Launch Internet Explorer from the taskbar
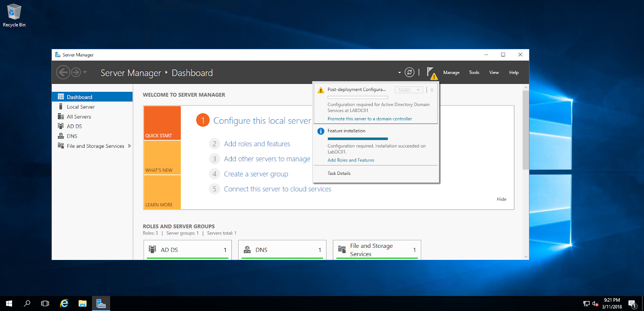The image size is (644, 311). point(64,303)
